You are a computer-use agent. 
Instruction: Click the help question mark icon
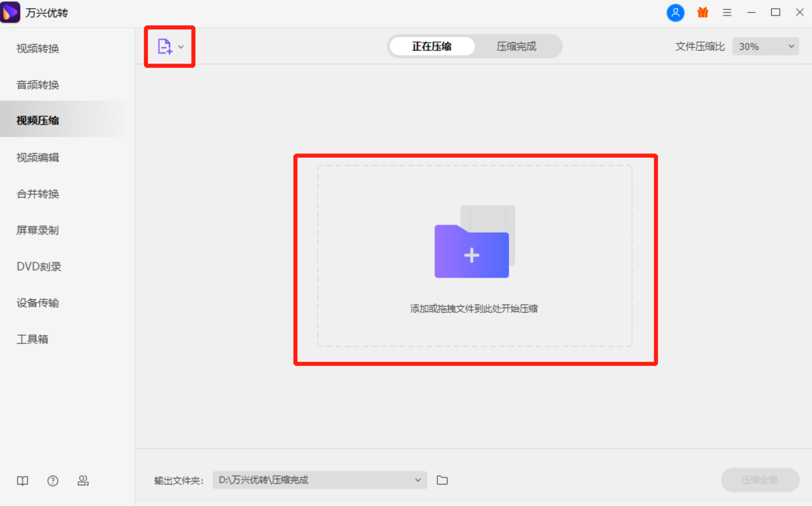click(x=53, y=480)
